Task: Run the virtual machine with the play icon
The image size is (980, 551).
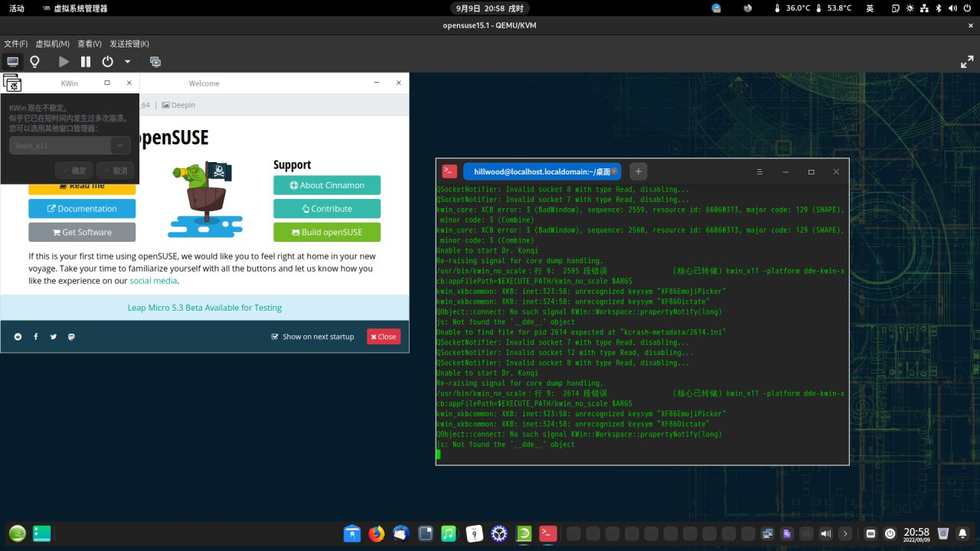Action: click(64, 61)
